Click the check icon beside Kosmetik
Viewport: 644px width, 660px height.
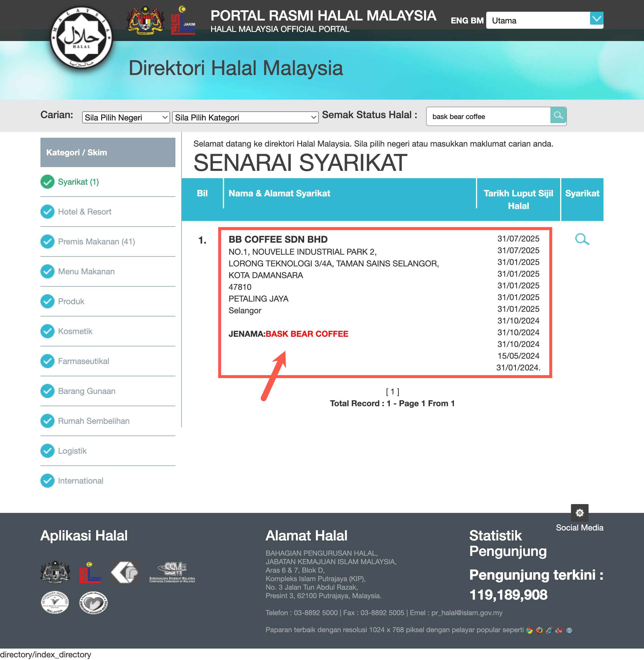pos(47,331)
